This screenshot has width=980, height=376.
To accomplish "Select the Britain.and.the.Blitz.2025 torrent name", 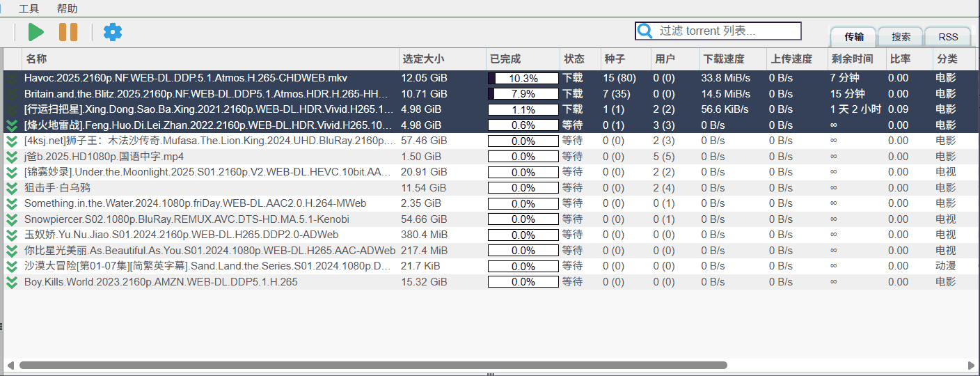I will [211, 94].
